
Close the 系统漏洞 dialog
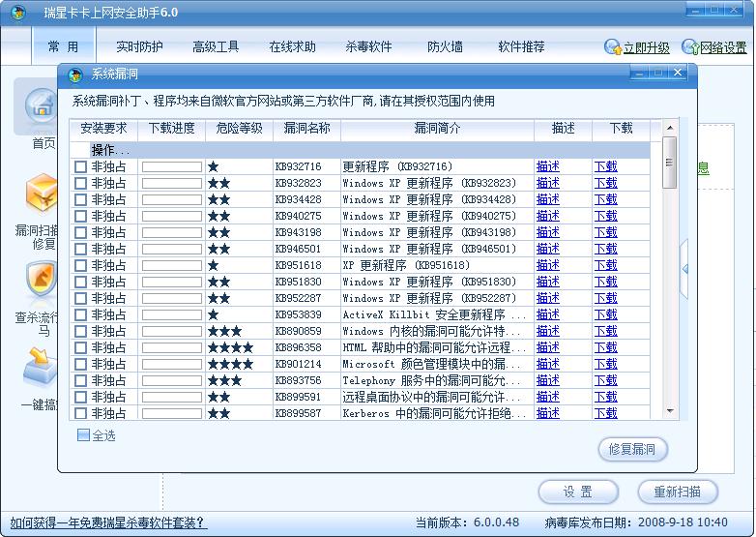pos(678,73)
